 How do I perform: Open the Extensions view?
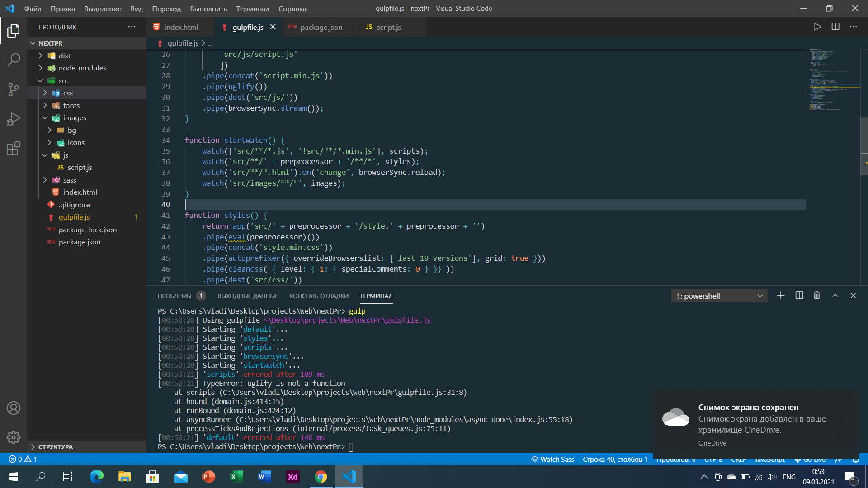click(14, 148)
